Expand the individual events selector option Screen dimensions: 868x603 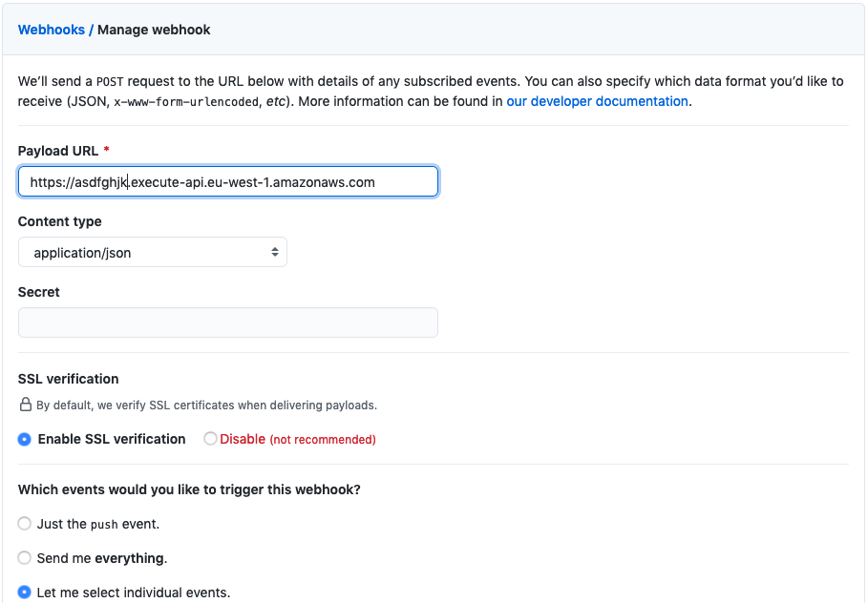click(23, 593)
